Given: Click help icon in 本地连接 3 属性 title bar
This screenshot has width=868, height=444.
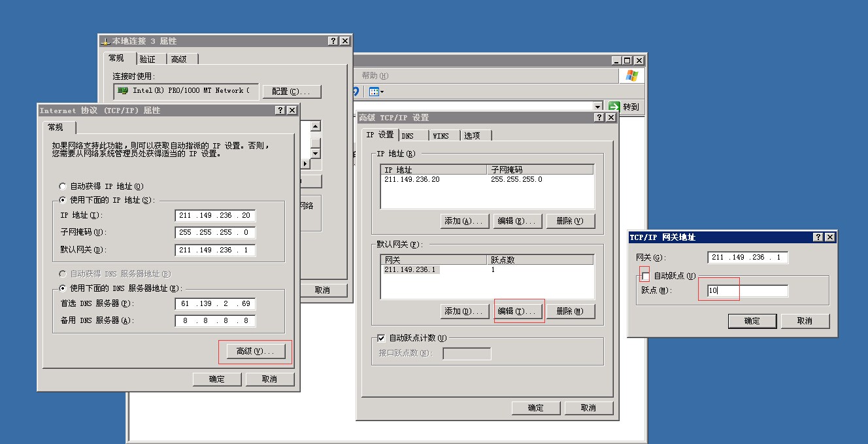Looking at the screenshot, I should (x=333, y=41).
